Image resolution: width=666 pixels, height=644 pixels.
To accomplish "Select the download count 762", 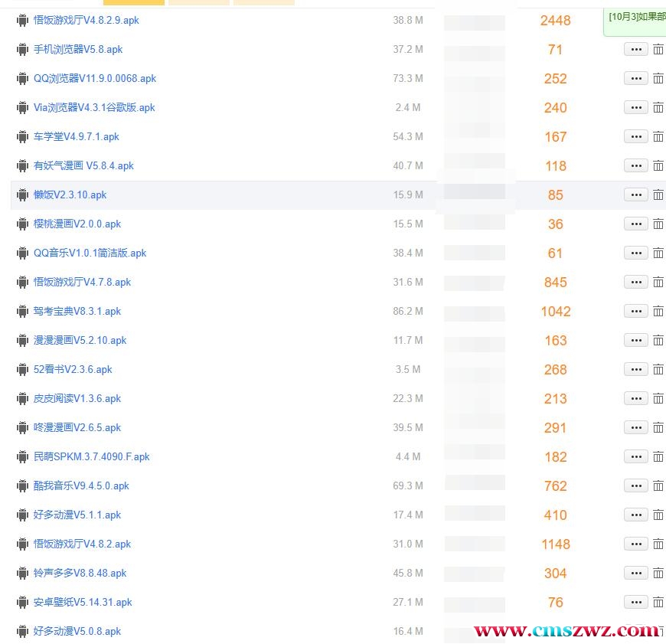I will (556, 486).
